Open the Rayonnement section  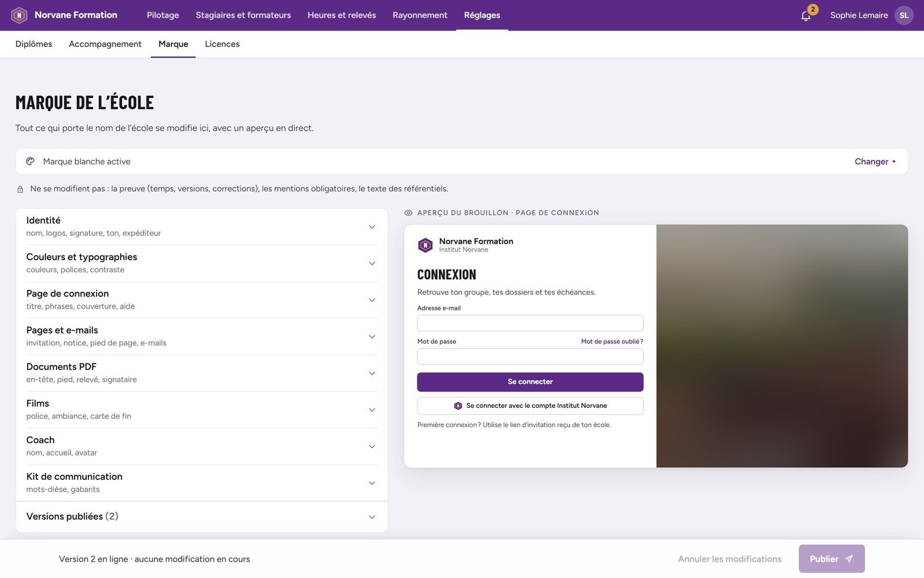[x=420, y=15]
